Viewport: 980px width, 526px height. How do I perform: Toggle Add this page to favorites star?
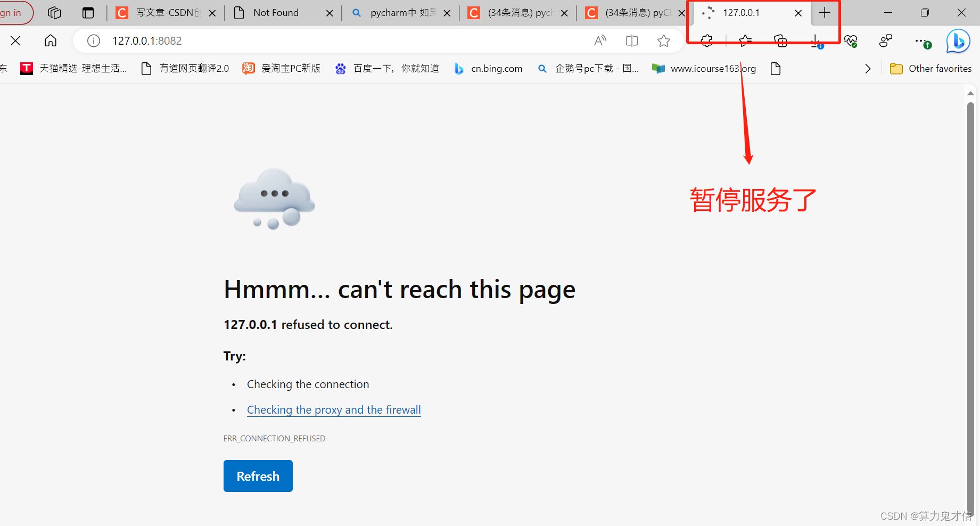pos(663,40)
